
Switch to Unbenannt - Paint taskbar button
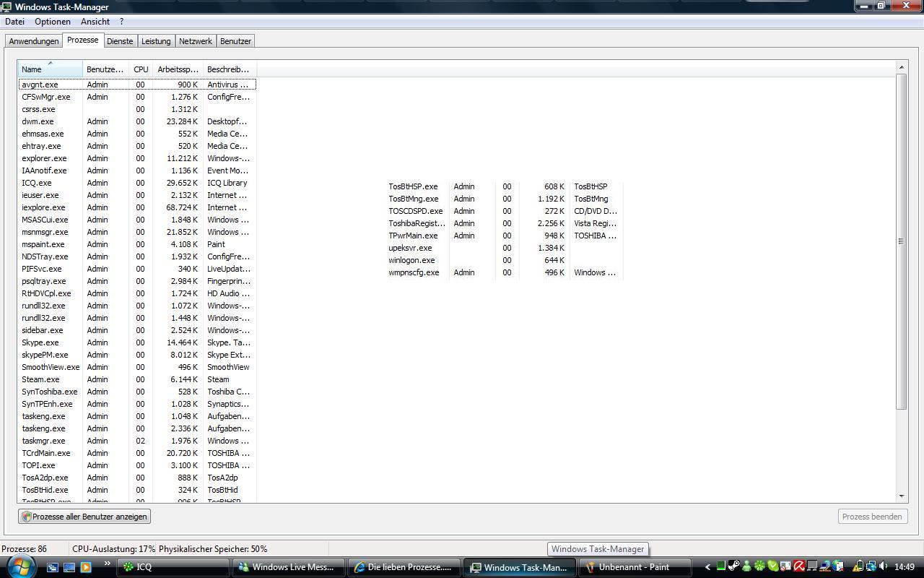click(x=635, y=567)
